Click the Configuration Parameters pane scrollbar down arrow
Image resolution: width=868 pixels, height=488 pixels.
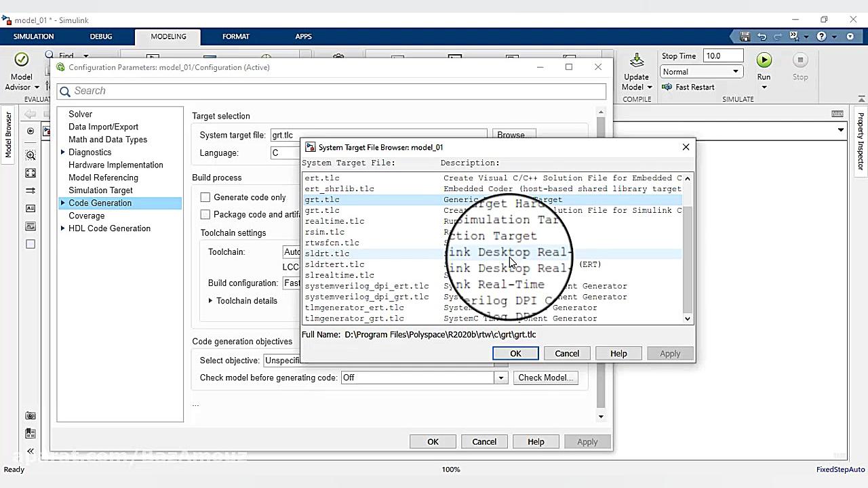click(601, 416)
